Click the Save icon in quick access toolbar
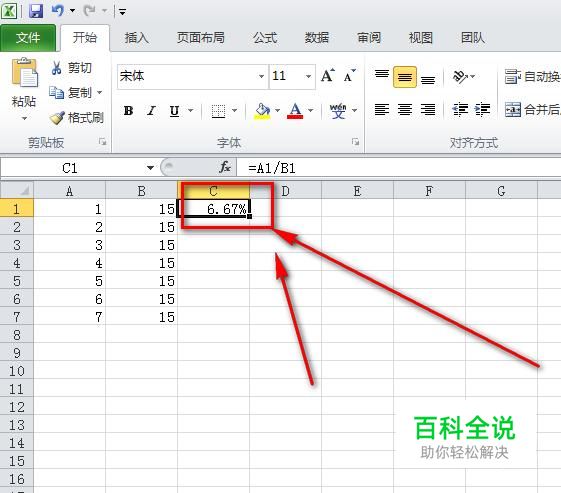This screenshot has height=493, width=561. (36, 11)
